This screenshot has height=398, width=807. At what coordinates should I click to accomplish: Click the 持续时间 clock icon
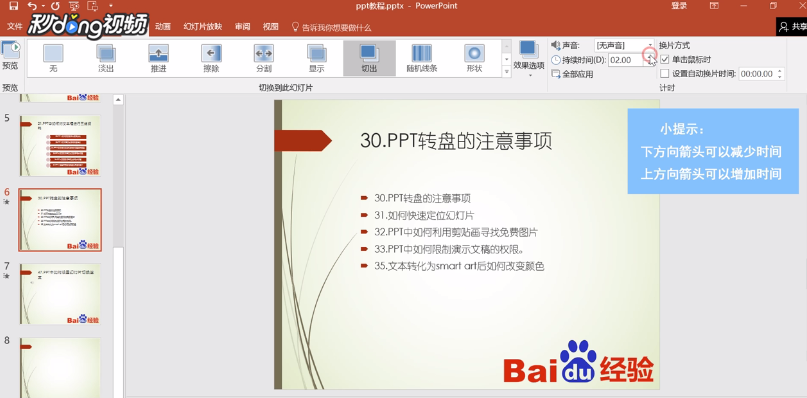(x=556, y=60)
